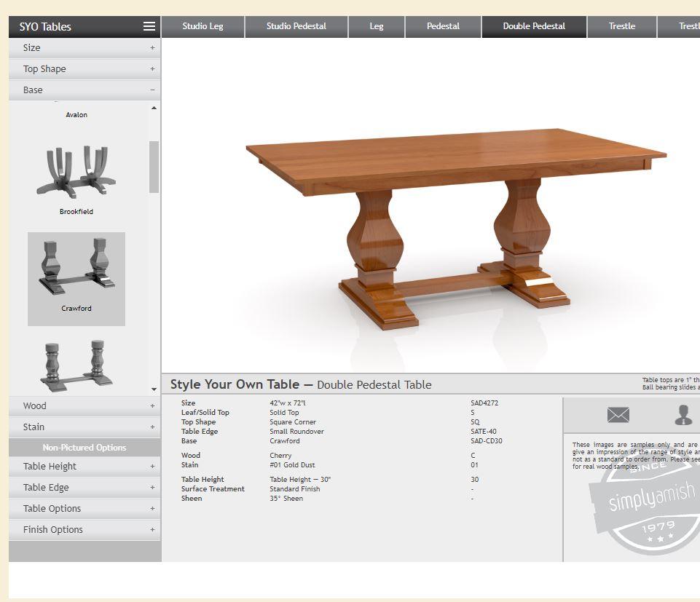The width and height of the screenshot is (700, 602).
Task: Expand the Table Height section
Action: (x=84, y=466)
